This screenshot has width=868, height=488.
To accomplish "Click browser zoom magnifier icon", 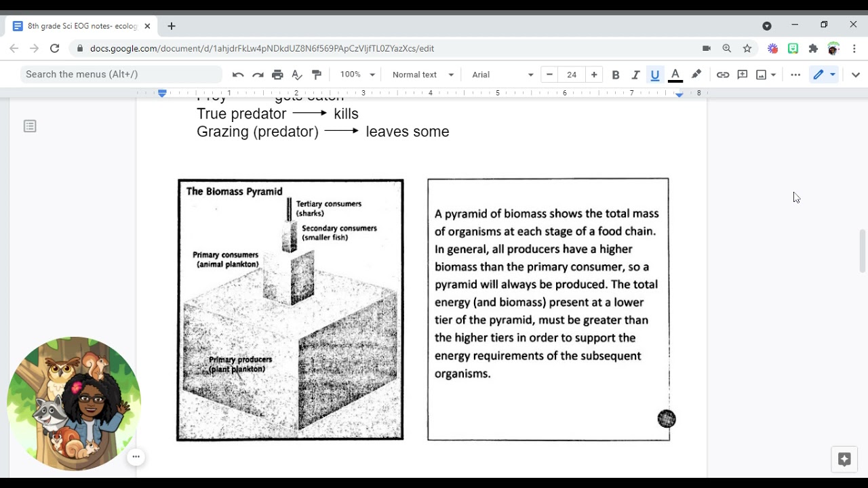I will tap(727, 48).
